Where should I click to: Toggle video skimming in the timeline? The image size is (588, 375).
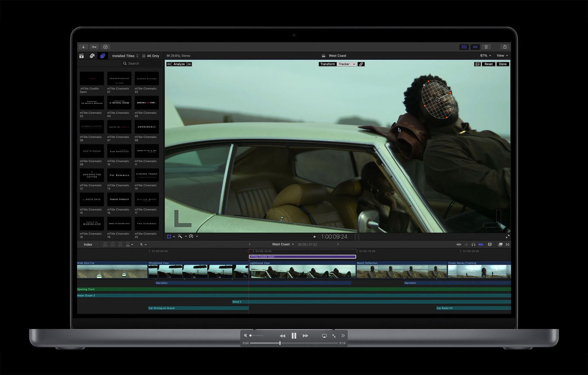pos(458,244)
